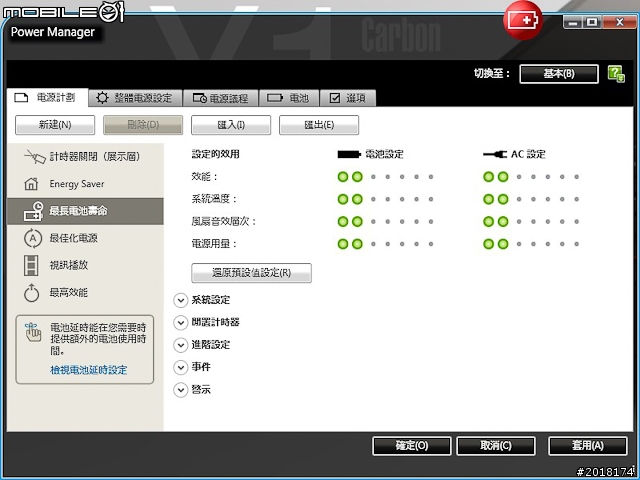Viewport: 640px width, 480px height.
Task: Expand the 閒置計時器 section
Action: pyautogui.click(x=180, y=323)
